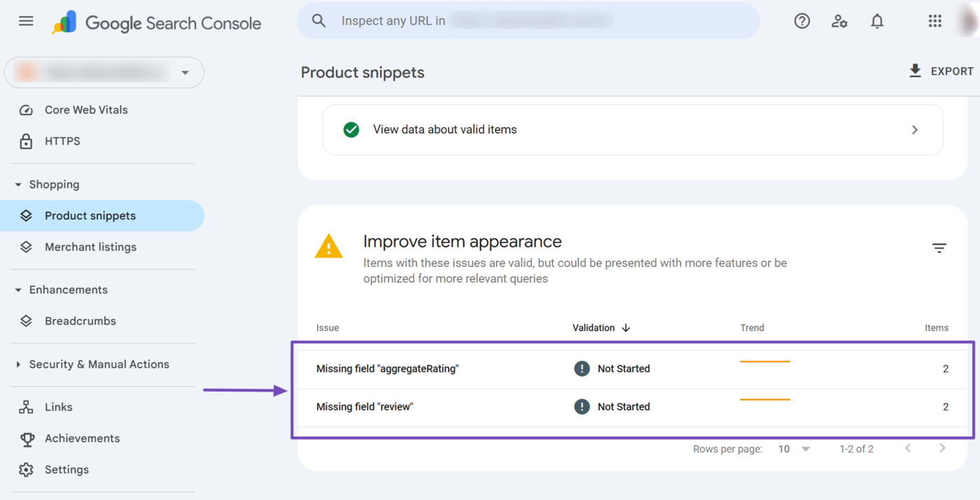Go to Core Web Vitals report
This screenshot has width=980, height=500.
coord(86,110)
